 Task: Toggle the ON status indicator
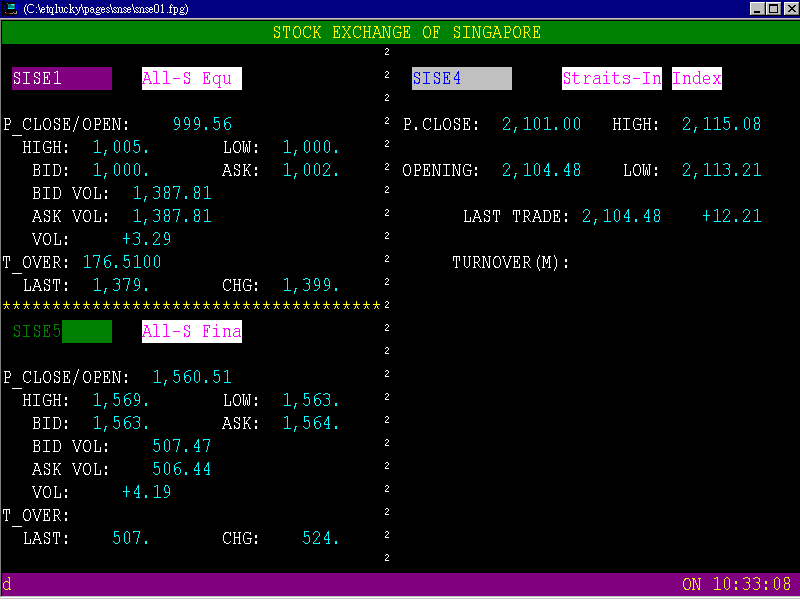point(693,584)
